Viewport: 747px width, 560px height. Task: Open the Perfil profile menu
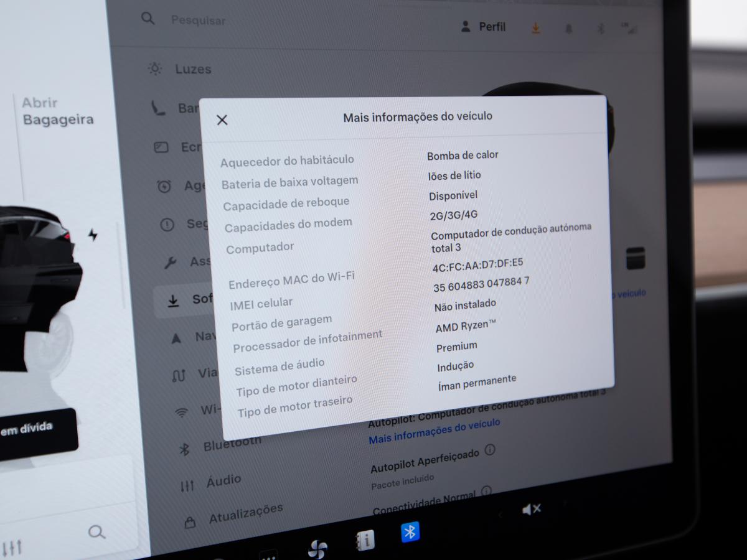(x=483, y=27)
